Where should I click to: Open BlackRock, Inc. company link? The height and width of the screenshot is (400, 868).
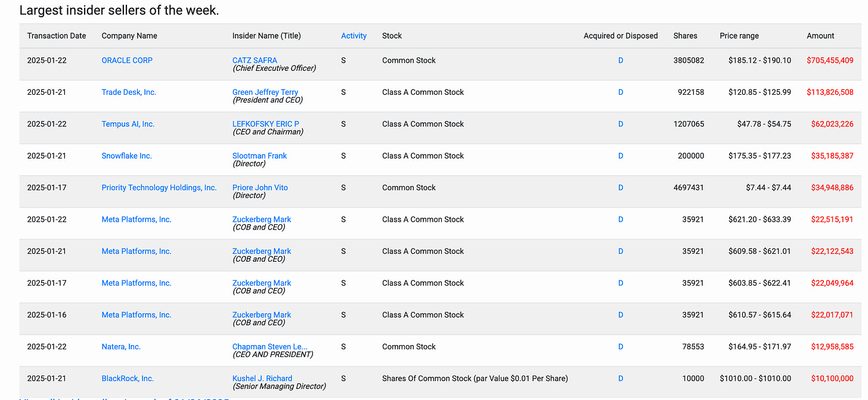coord(128,379)
